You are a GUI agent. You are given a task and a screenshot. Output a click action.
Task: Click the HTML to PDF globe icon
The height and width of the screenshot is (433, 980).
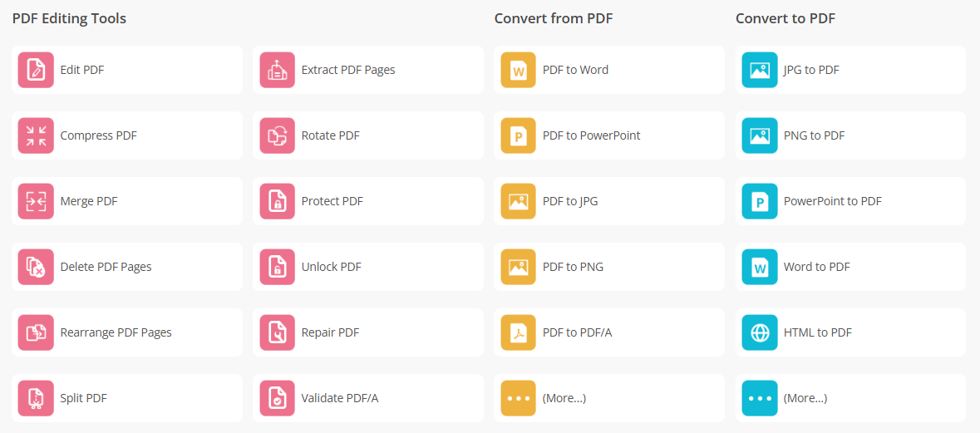click(759, 332)
